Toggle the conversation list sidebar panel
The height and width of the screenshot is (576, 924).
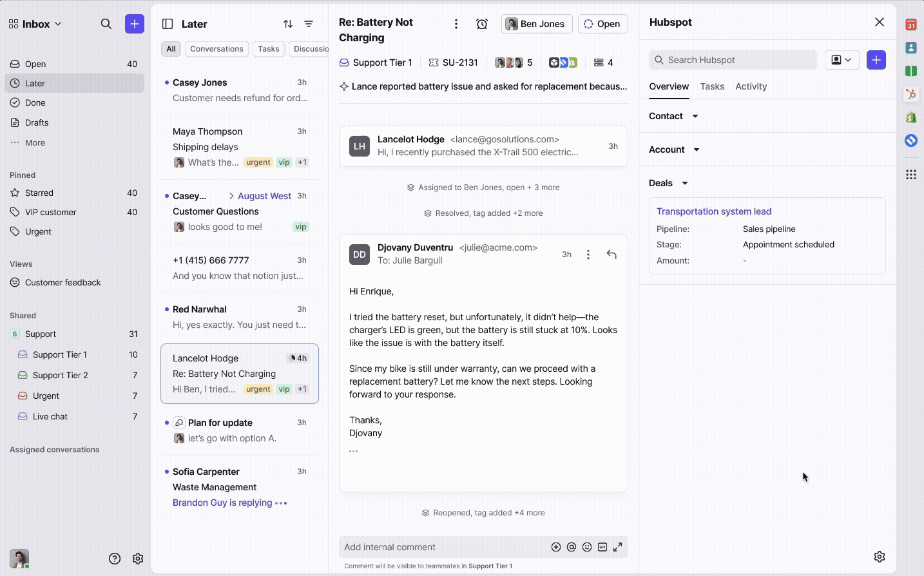point(168,24)
